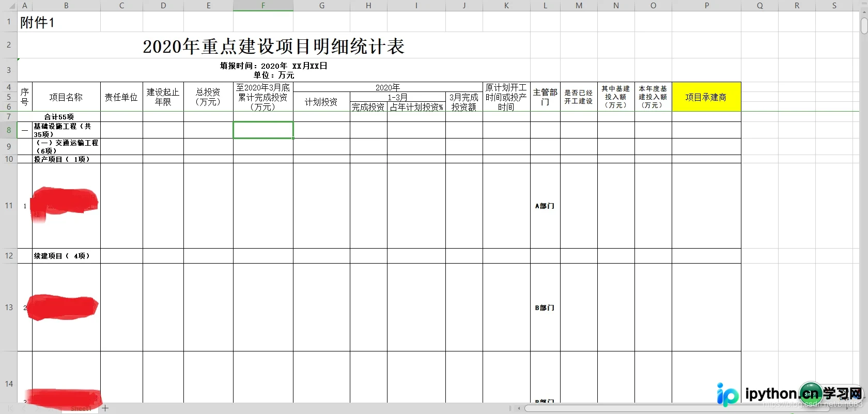Click the select-all corner of the sheet
Screen dimensions: 868x414
[9, 6]
